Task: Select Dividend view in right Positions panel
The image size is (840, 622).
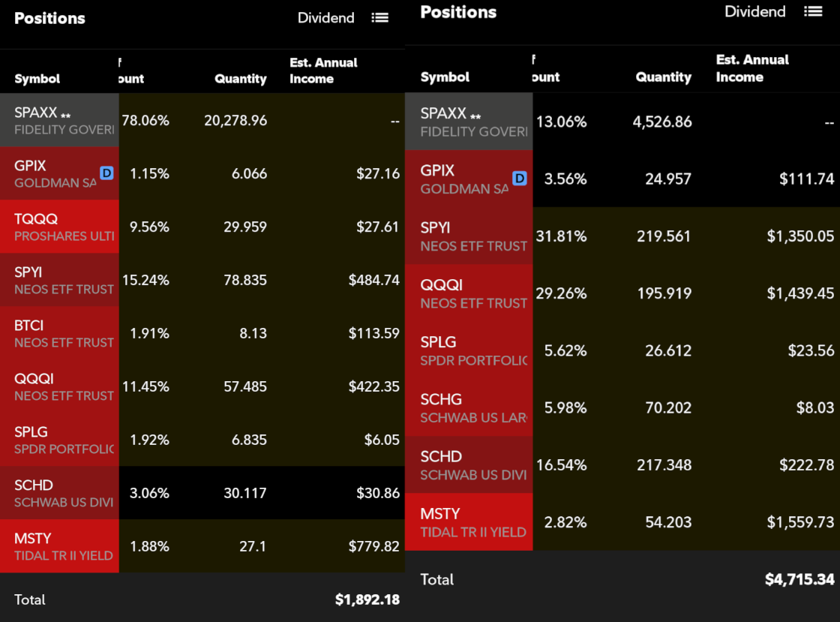Action: coord(754,12)
